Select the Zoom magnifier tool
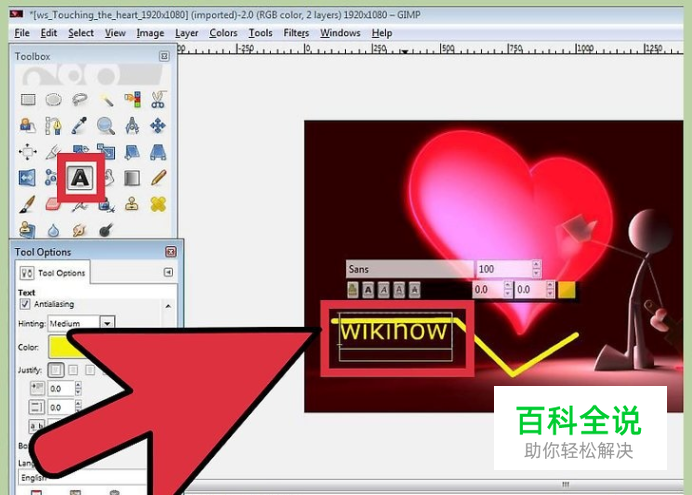Screen dimensions: 692x495 [106, 126]
